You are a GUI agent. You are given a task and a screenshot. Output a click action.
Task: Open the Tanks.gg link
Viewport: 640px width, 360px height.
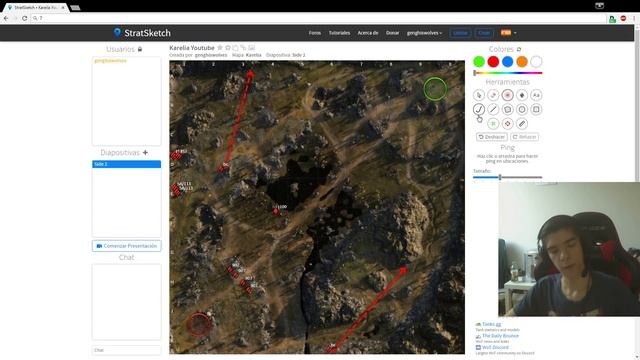tap(491, 324)
